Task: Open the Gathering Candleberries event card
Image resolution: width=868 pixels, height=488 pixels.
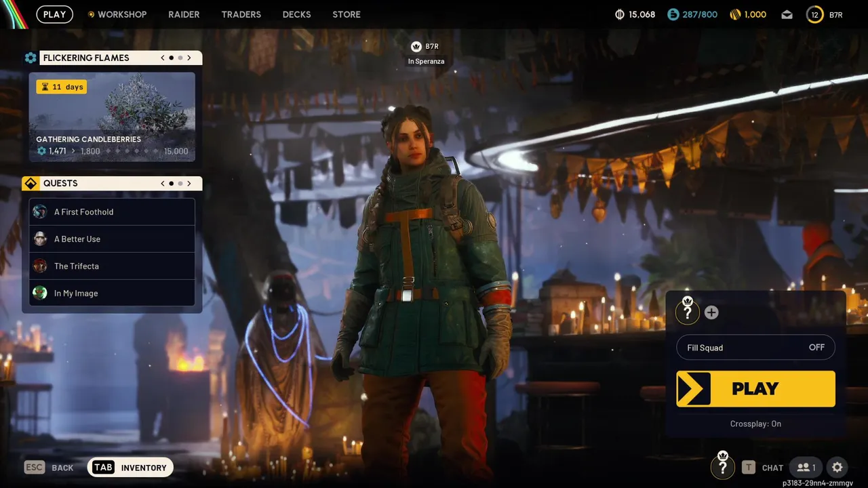Action: coord(112,117)
